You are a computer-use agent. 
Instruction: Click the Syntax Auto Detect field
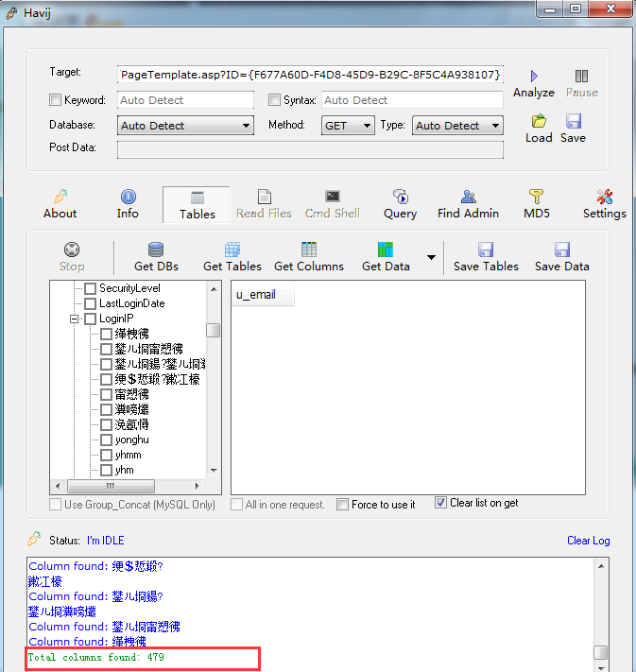[x=412, y=100]
